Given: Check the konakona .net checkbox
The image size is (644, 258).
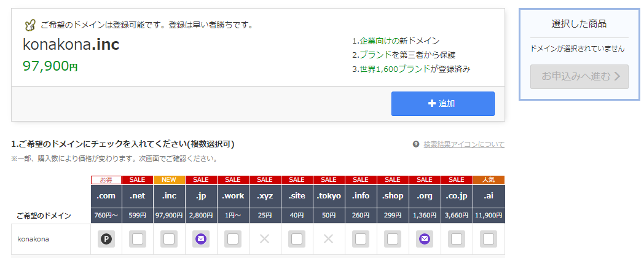Looking at the screenshot, I should pos(138,239).
